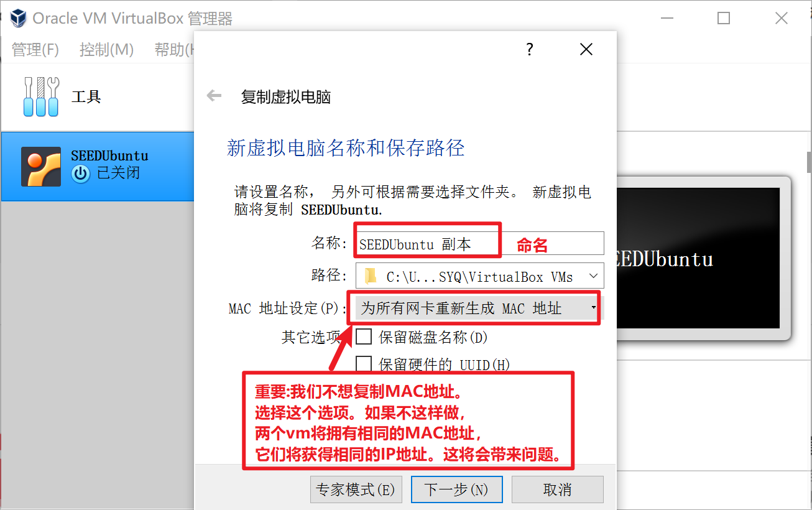Click the 工具 label in sidebar

86,97
